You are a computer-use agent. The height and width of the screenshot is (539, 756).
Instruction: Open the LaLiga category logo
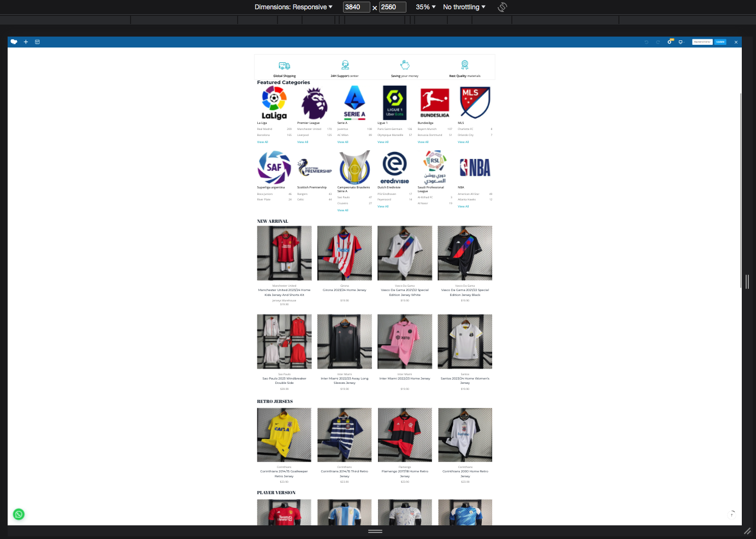(274, 103)
